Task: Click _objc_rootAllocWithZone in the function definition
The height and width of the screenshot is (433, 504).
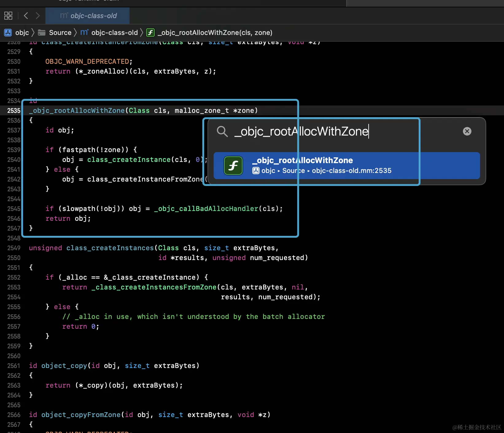Action: click(77, 111)
